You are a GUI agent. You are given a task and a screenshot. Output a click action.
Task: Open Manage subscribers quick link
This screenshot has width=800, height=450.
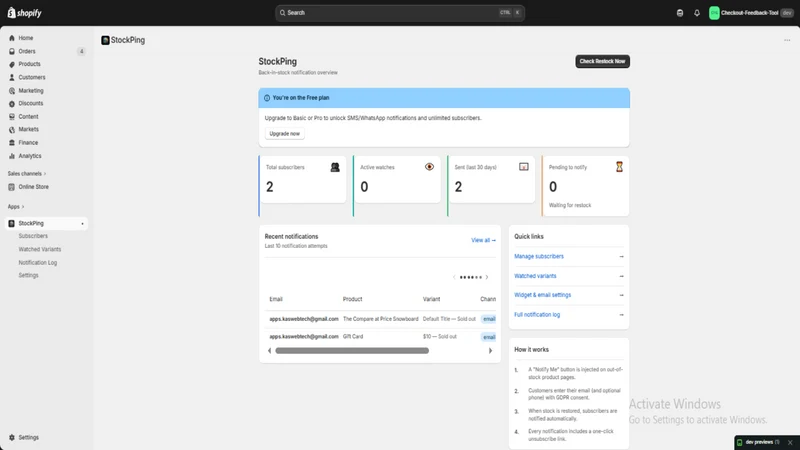click(539, 257)
